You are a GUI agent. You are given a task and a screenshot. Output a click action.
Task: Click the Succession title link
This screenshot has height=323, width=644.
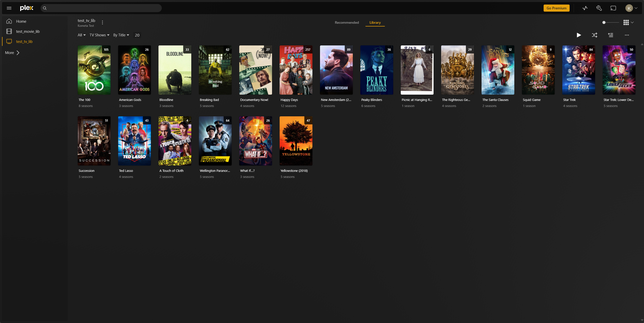click(86, 171)
